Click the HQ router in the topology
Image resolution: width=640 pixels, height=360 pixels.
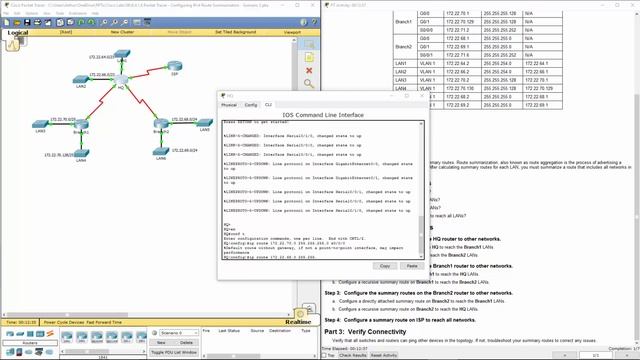point(121,80)
